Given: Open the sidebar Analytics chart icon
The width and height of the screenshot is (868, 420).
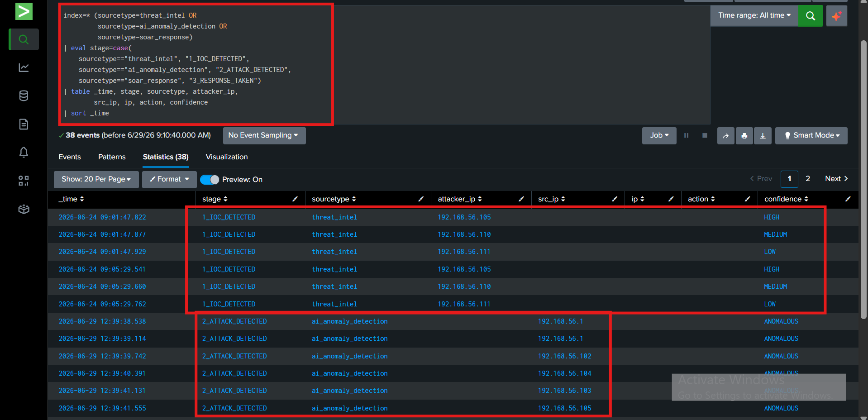Looking at the screenshot, I should click(x=24, y=67).
